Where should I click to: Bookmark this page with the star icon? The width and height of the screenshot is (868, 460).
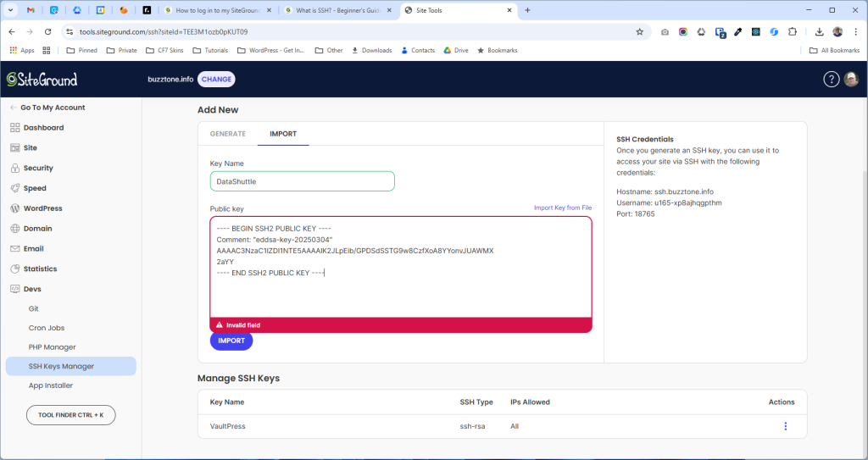coord(639,31)
